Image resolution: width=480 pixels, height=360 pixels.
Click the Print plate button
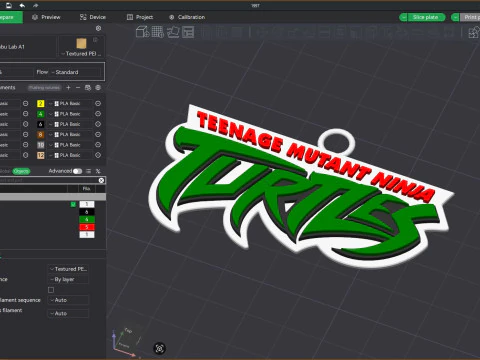(470, 17)
